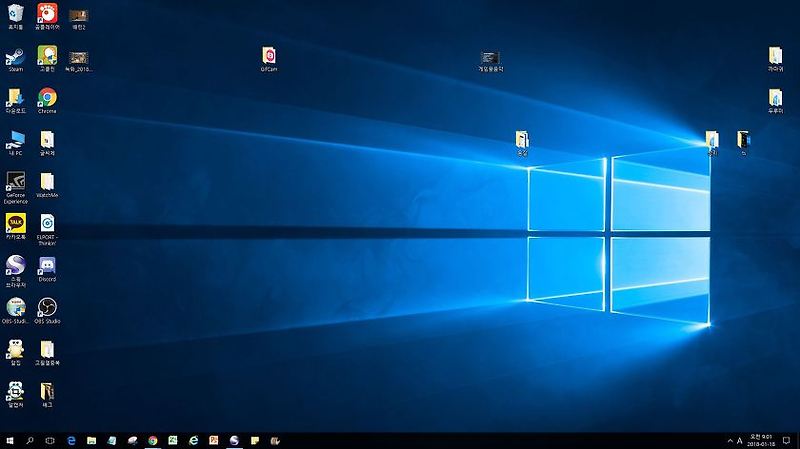Viewport: 800px width, 449px height.
Task: Open the topmost folder at right edge
Action: click(776, 58)
